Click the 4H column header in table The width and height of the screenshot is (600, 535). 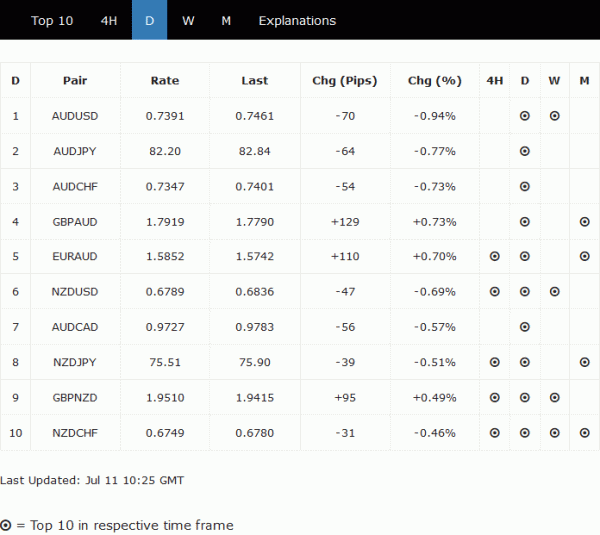click(x=494, y=80)
